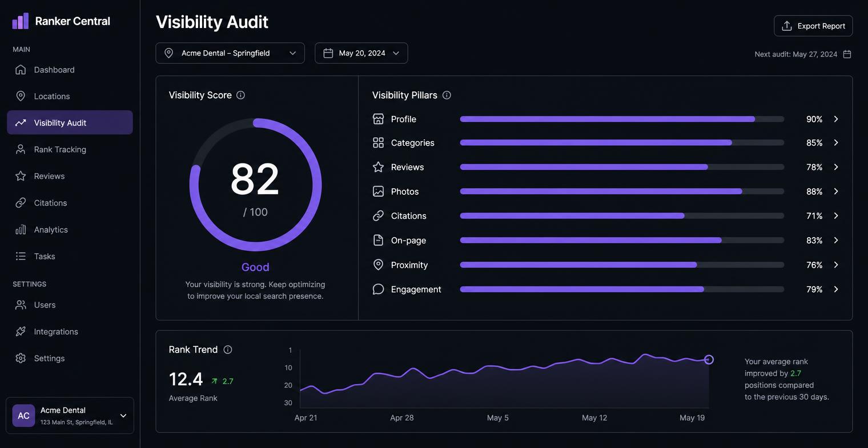The height and width of the screenshot is (448, 868).
Task: Click the Locations pin icon in sidebar
Action: tap(21, 96)
